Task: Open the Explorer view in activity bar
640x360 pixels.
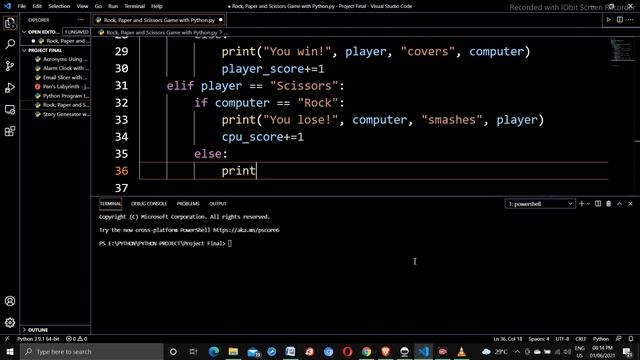Action: point(10,23)
